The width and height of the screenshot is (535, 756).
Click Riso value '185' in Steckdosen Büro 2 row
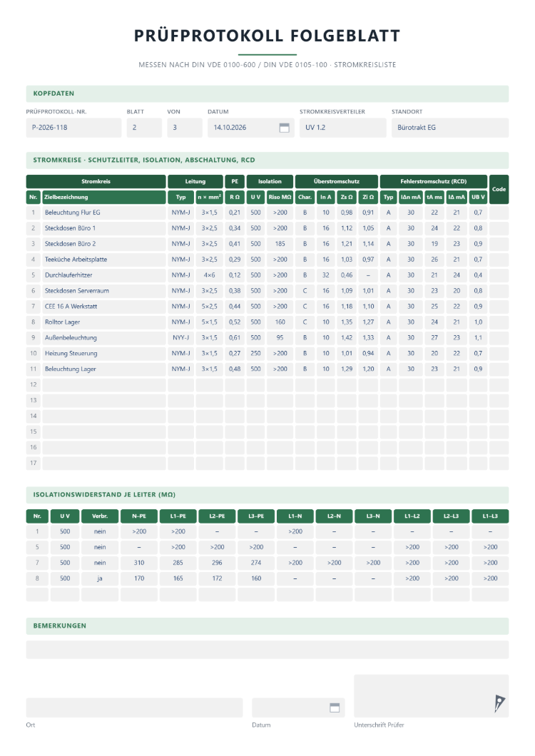(x=280, y=244)
